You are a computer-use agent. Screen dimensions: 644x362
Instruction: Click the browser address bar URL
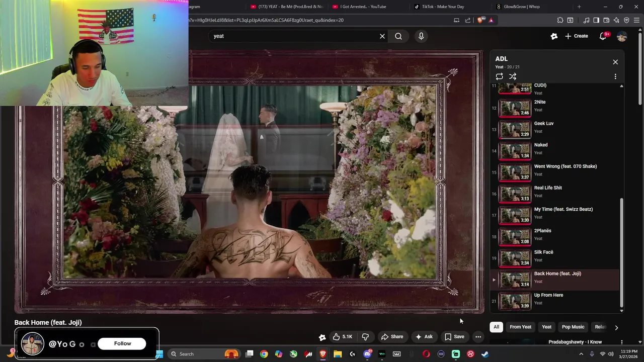pos(267,20)
